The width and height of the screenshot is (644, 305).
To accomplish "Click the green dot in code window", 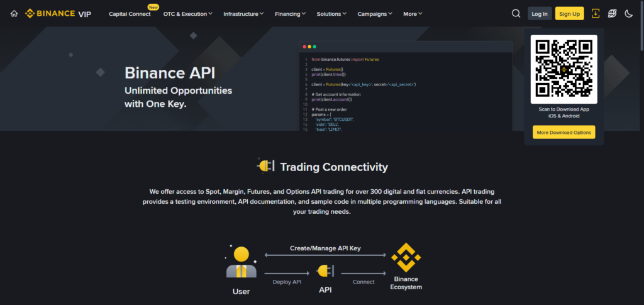I will [x=314, y=47].
